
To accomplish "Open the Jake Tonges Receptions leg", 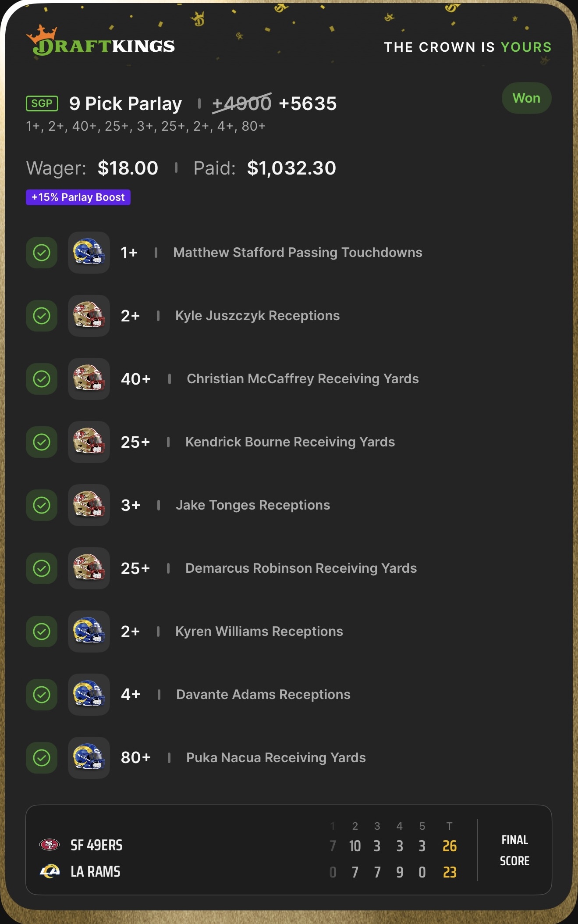I will (253, 505).
